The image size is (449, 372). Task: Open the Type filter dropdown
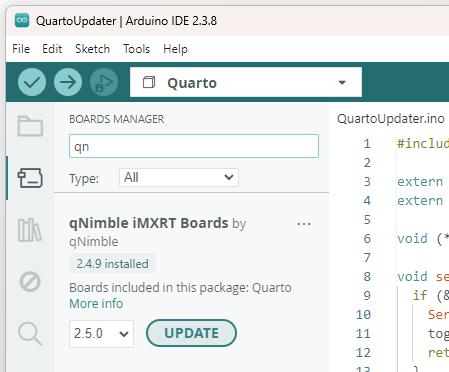pyautogui.click(x=179, y=177)
